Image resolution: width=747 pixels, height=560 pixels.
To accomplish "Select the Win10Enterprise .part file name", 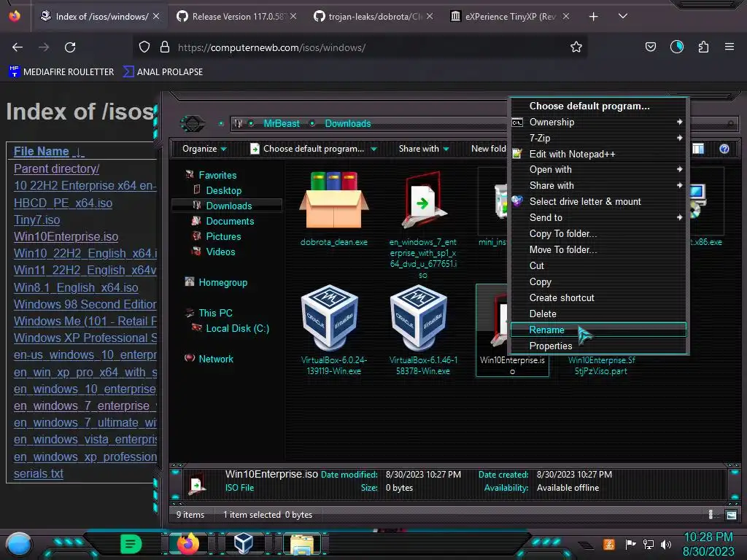I will (601, 366).
